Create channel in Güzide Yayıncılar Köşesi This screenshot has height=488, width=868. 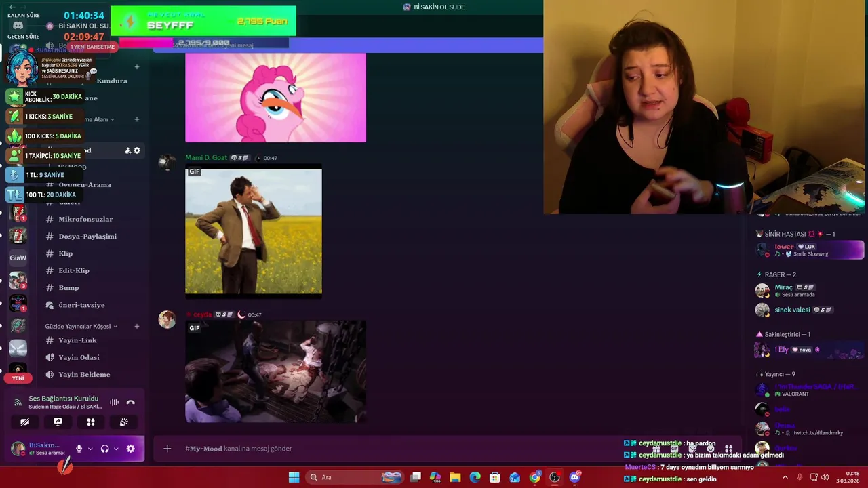pyautogui.click(x=136, y=326)
